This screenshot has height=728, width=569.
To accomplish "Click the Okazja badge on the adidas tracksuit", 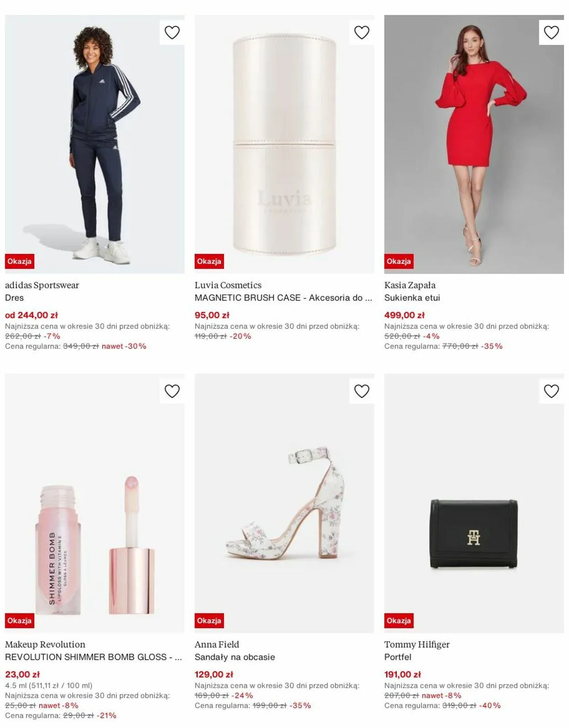I will point(20,261).
